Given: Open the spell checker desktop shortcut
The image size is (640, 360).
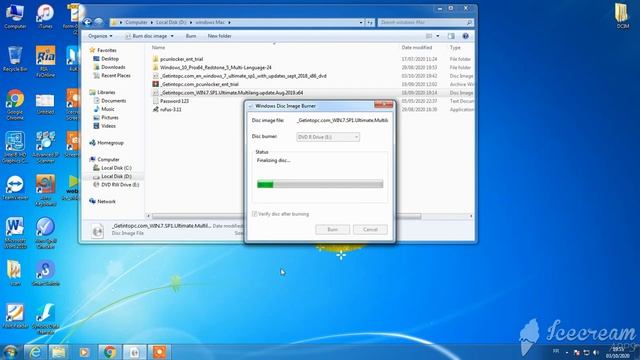Looking at the screenshot, I should [45, 233].
